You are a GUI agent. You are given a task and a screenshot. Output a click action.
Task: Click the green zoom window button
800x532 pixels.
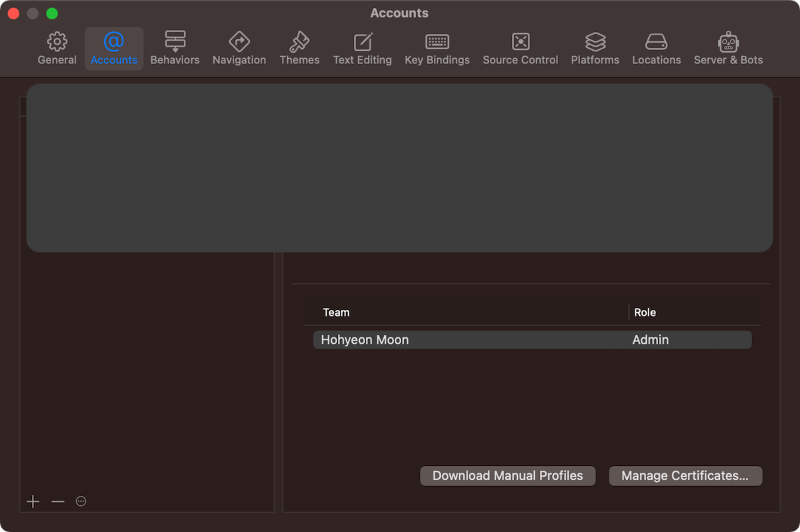click(x=52, y=14)
